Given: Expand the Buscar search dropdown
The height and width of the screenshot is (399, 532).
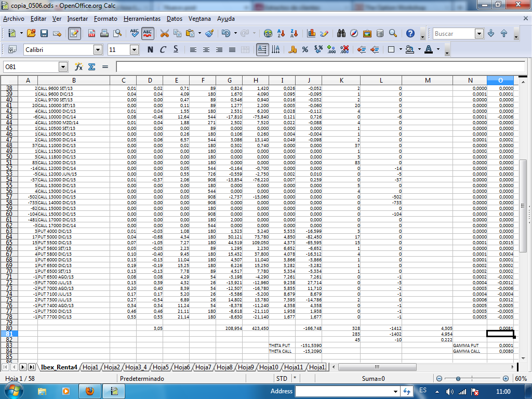Looking at the screenshot, I should pos(479,33).
